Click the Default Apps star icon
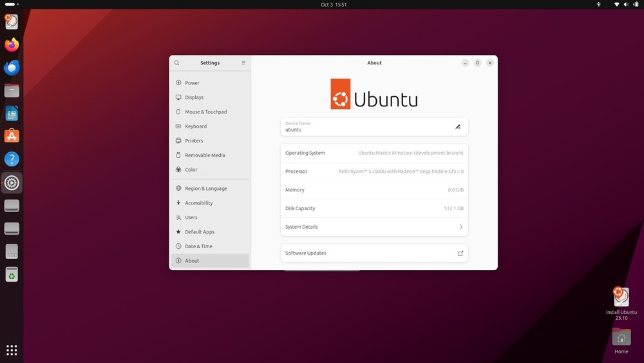This screenshot has width=644, height=363. click(178, 232)
